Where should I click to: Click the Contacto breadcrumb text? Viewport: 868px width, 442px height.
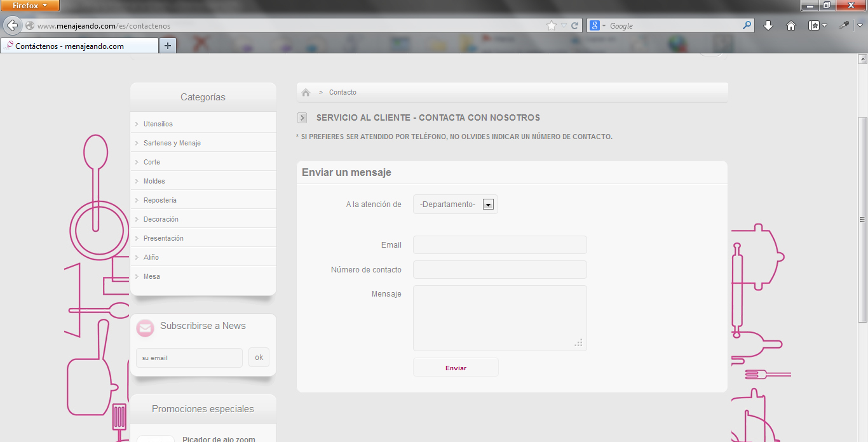[342, 93]
